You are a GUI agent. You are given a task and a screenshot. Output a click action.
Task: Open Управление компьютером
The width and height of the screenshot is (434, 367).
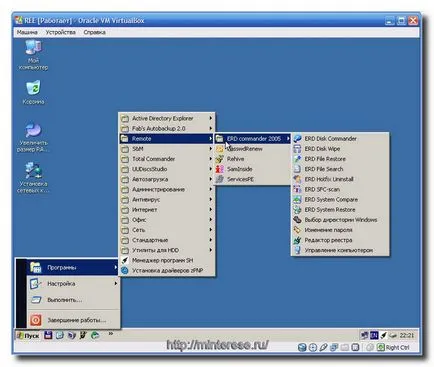pyautogui.click(x=340, y=250)
